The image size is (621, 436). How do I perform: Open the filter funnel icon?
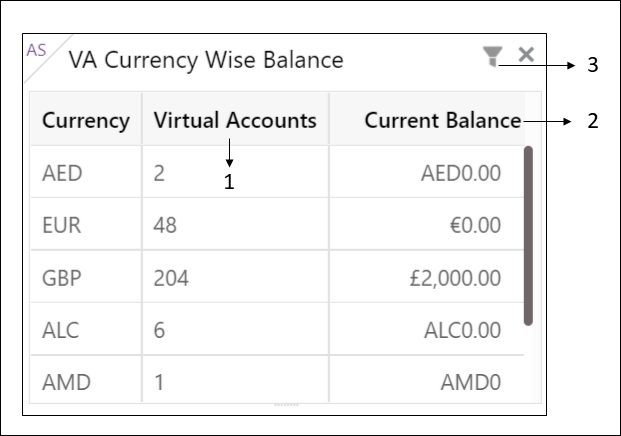[492, 56]
